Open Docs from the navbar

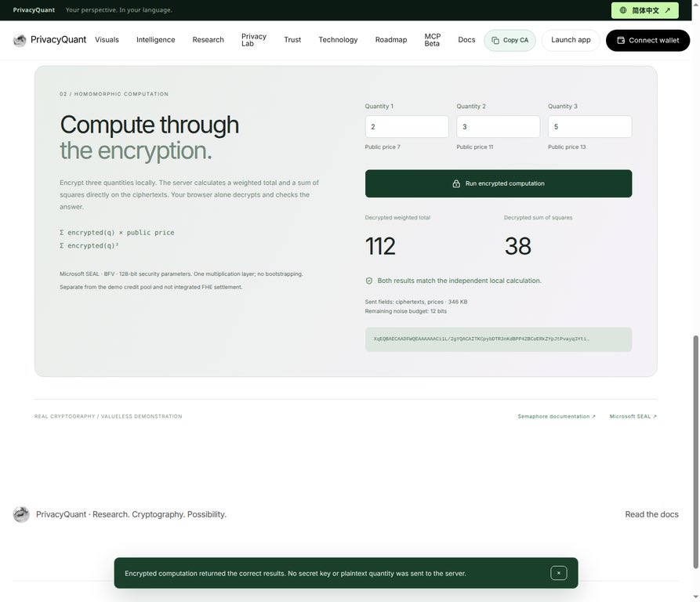(466, 40)
